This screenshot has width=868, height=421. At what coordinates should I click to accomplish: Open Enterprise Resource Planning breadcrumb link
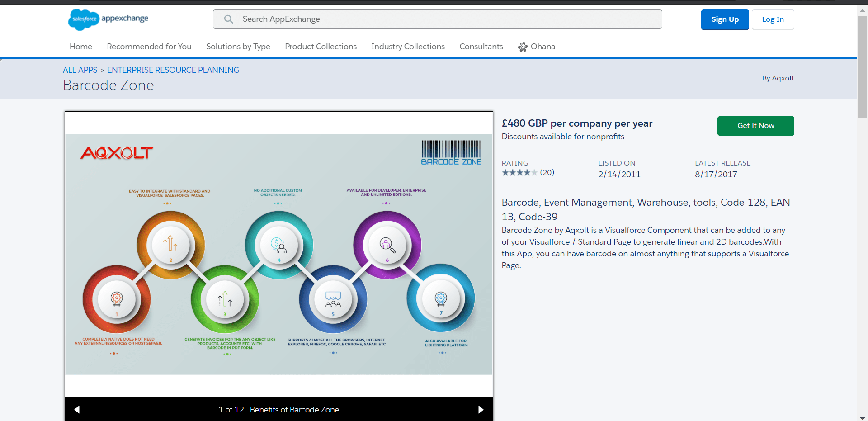[x=173, y=70]
